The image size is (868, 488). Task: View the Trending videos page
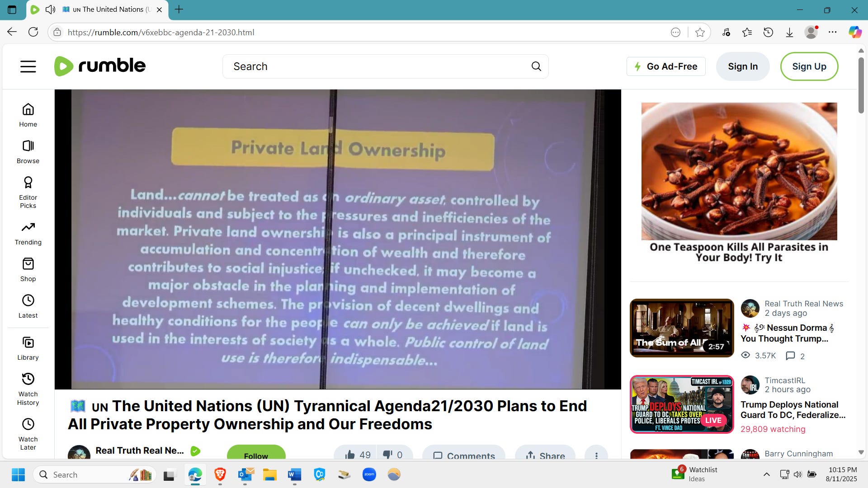coord(28,233)
